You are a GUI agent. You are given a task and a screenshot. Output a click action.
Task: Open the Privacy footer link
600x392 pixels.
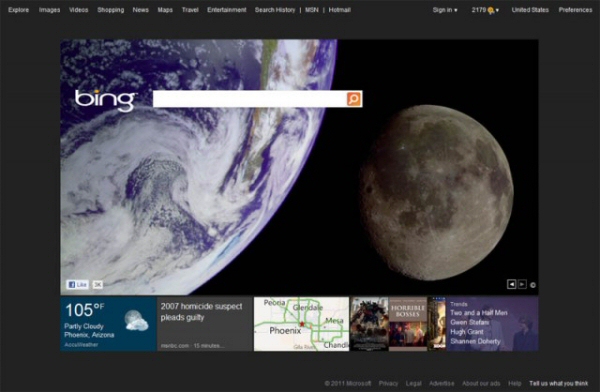pyautogui.click(x=388, y=383)
